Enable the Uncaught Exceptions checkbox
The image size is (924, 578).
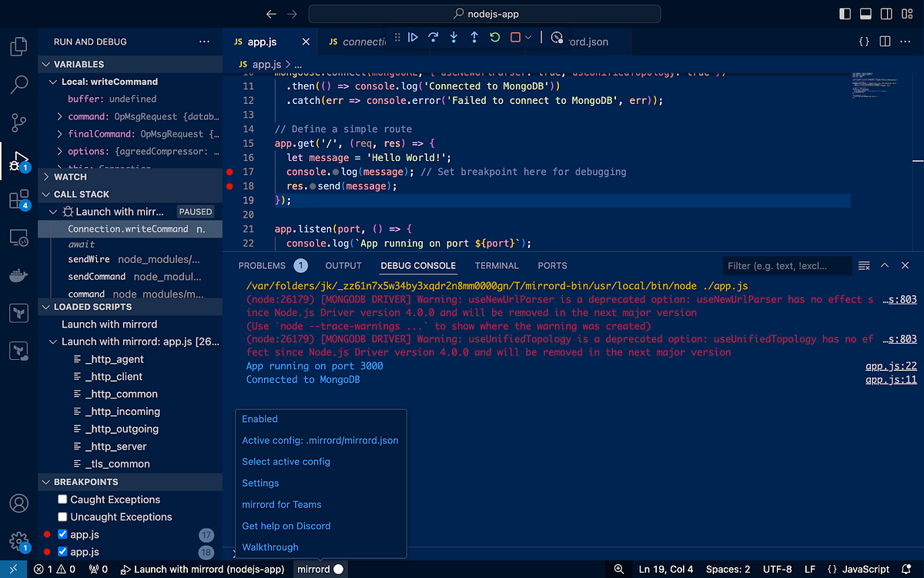pos(62,516)
